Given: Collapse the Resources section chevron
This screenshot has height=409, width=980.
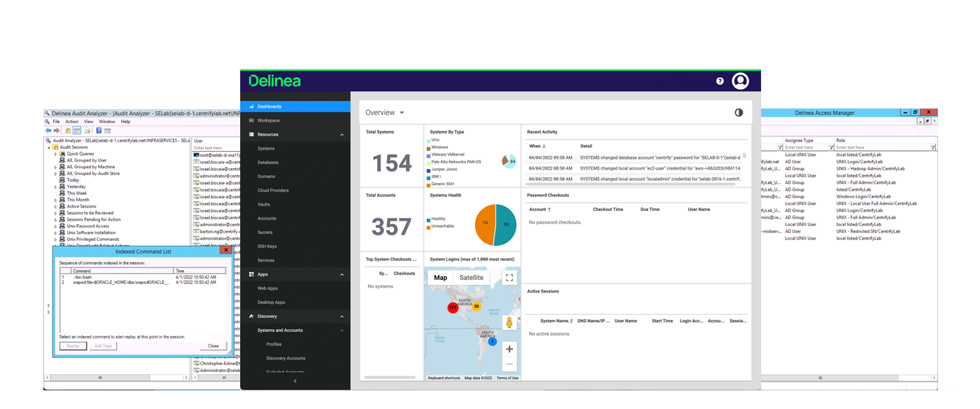Looking at the screenshot, I should (342, 135).
